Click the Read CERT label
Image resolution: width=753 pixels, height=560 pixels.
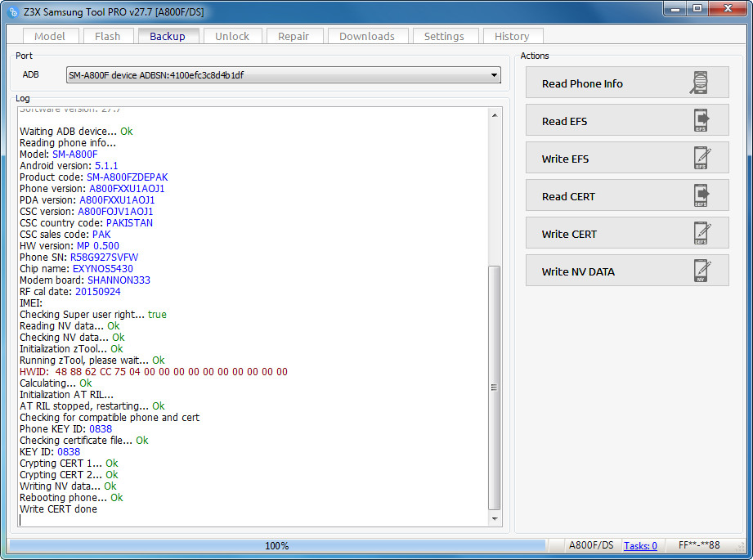coord(568,196)
